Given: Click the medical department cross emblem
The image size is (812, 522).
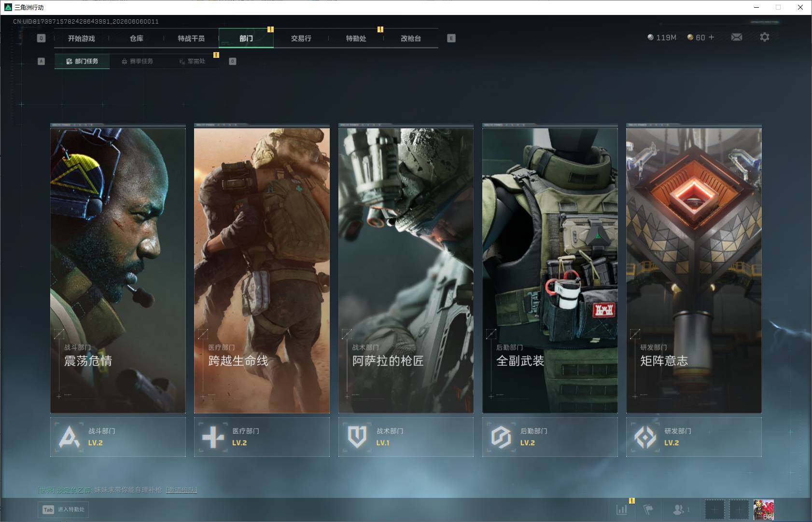Looking at the screenshot, I should (213, 437).
